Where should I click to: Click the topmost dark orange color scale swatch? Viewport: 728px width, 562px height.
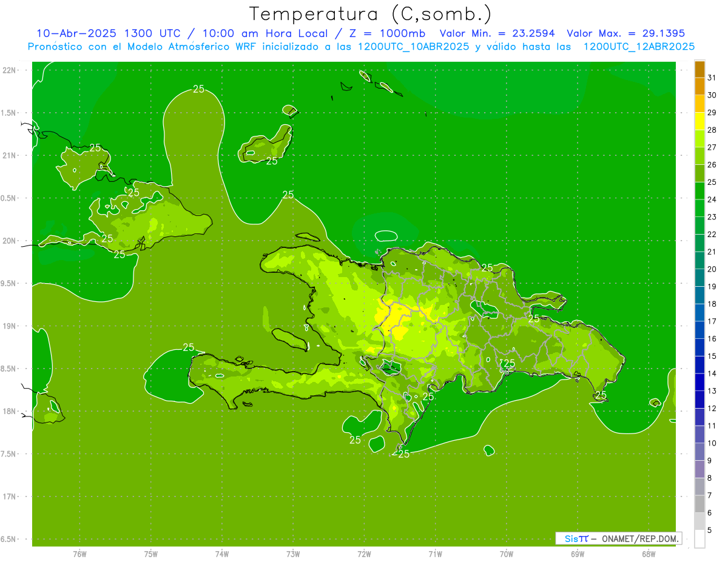coord(699,70)
